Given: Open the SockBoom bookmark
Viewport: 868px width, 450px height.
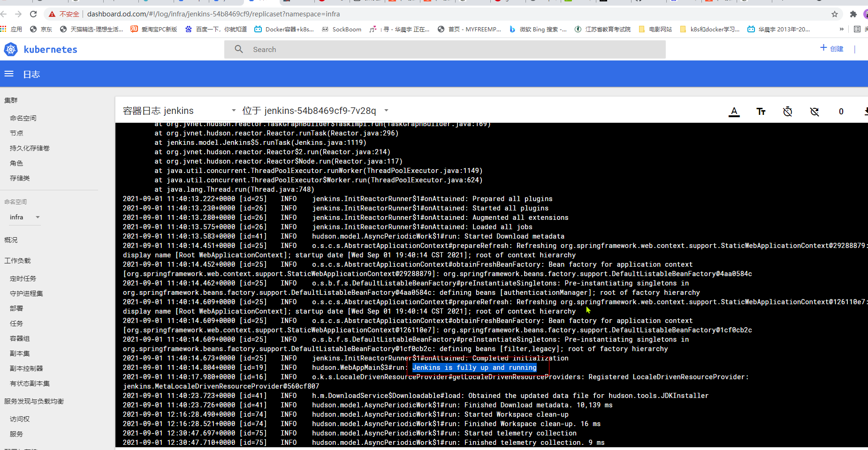Looking at the screenshot, I should pos(342,29).
